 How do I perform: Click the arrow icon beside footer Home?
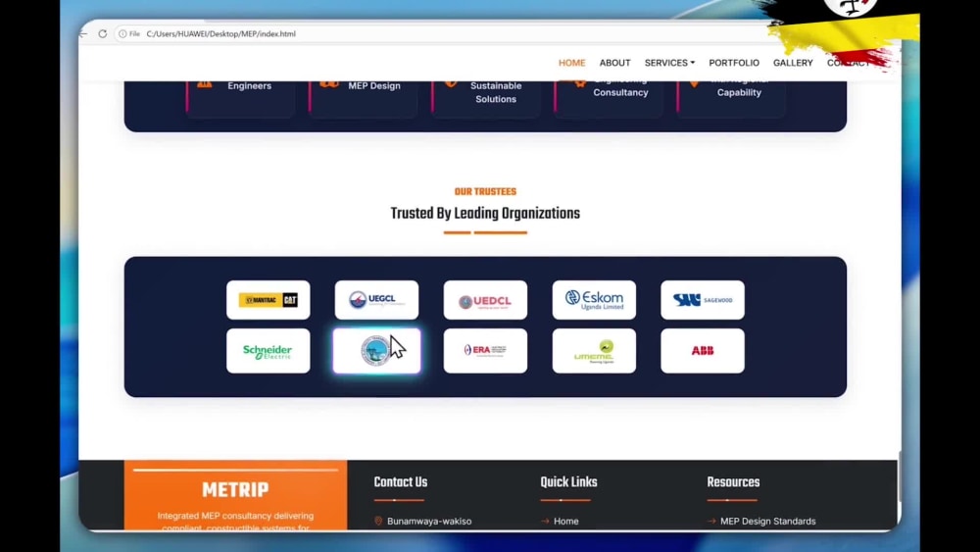pyautogui.click(x=545, y=521)
